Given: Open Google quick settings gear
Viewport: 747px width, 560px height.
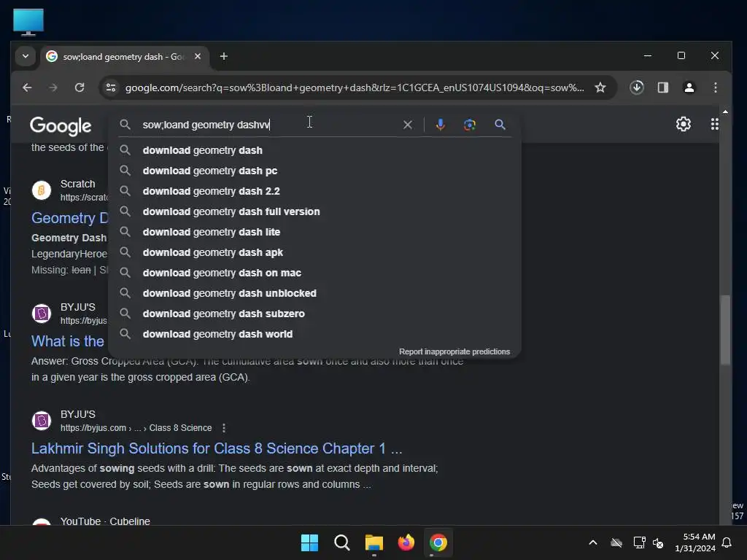Looking at the screenshot, I should pos(683,124).
